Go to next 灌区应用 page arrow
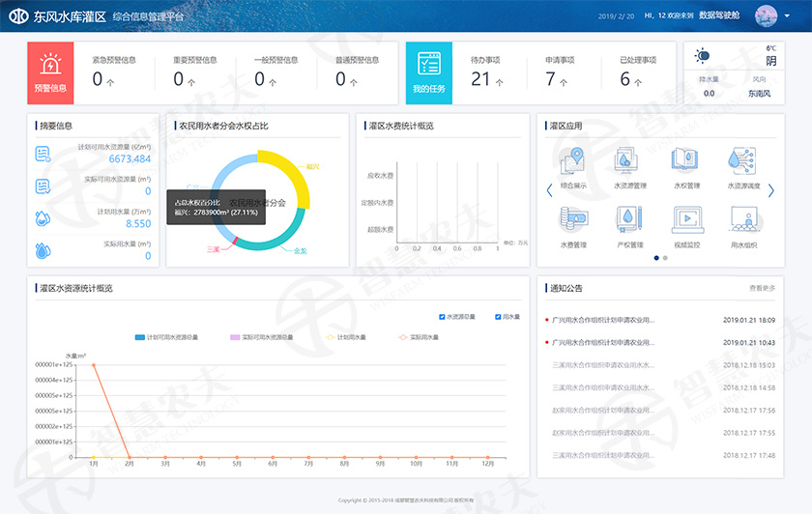The image size is (812, 514). click(771, 190)
